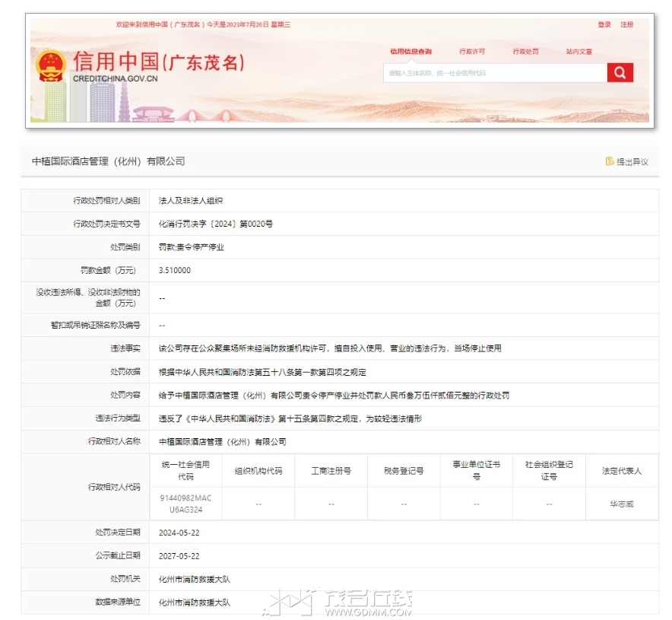The image size is (672, 620).
Task: Select fine amount 3.510000
Action: pos(174,270)
